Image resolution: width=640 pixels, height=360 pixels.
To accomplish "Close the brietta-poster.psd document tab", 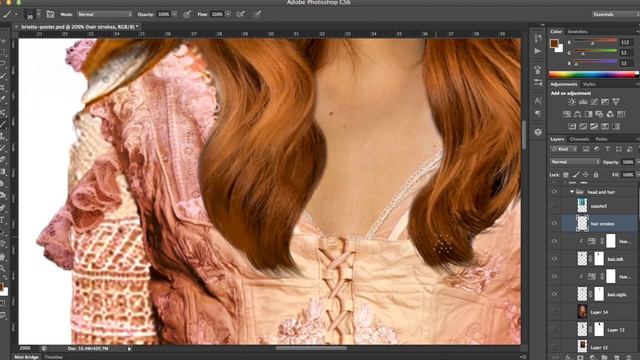I will [16, 27].
